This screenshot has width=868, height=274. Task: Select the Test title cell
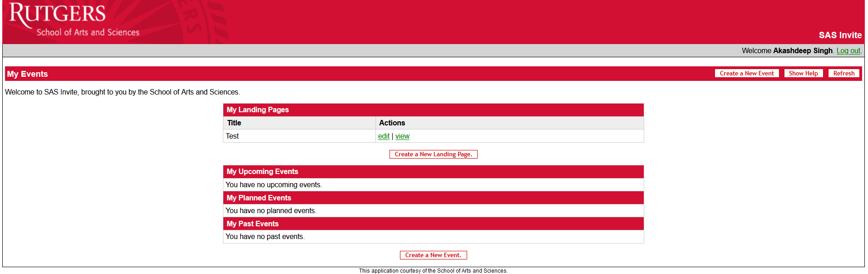click(x=300, y=136)
